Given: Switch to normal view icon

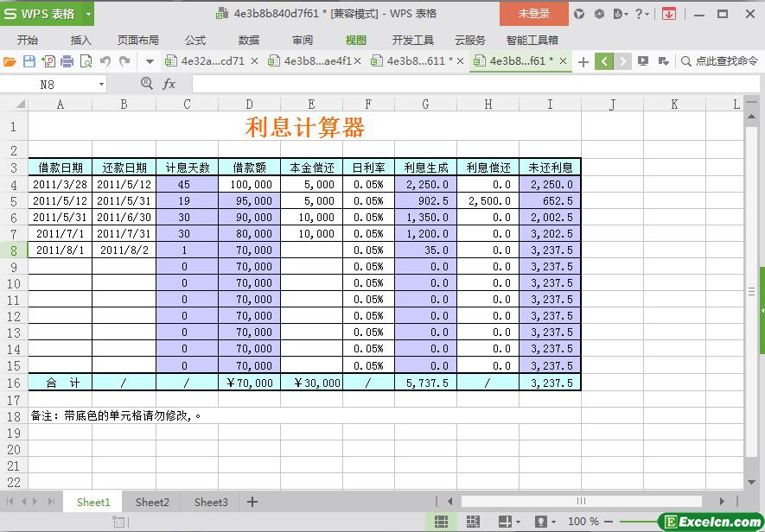Looking at the screenshot, I should [441, 522].
